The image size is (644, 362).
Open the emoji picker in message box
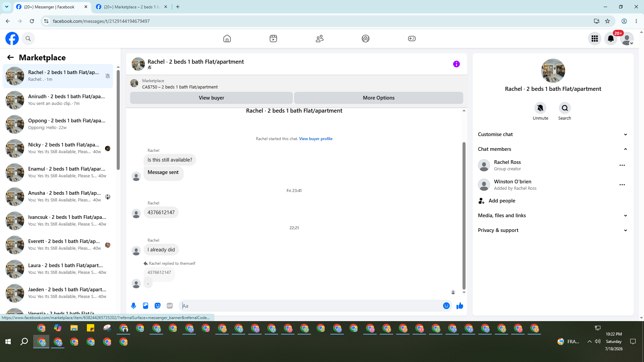point(446,306)
